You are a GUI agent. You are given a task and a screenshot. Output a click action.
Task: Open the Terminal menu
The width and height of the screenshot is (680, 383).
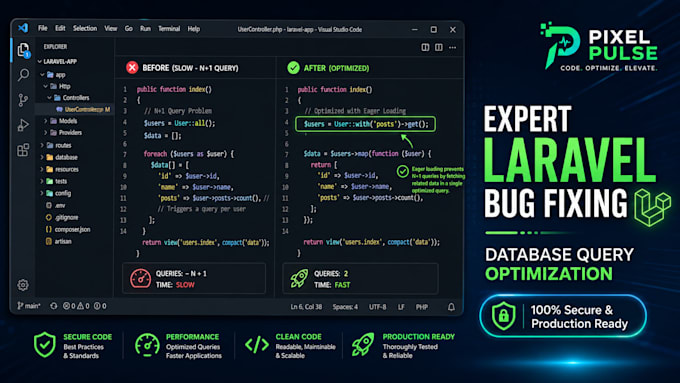[x=169, y=29]
